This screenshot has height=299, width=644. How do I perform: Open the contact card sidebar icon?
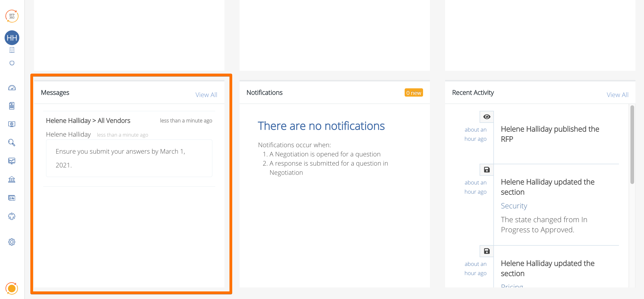[x=12, y=198]
